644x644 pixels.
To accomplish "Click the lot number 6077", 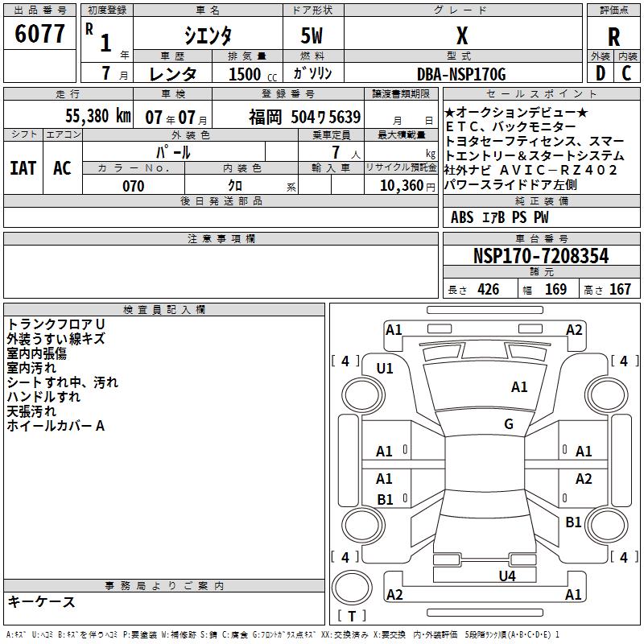I will (39, 34).
